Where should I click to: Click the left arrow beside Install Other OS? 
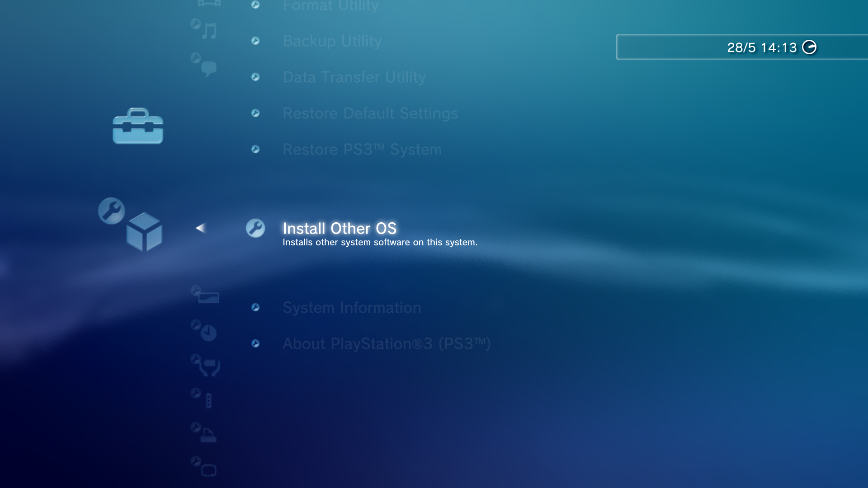pyautogui.click(x=200, y=228)
